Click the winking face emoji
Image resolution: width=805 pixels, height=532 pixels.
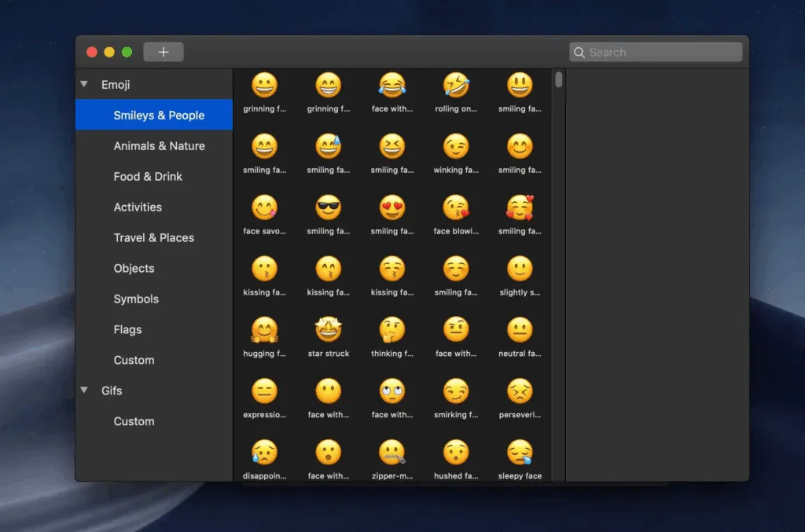[x=456, y=146]
